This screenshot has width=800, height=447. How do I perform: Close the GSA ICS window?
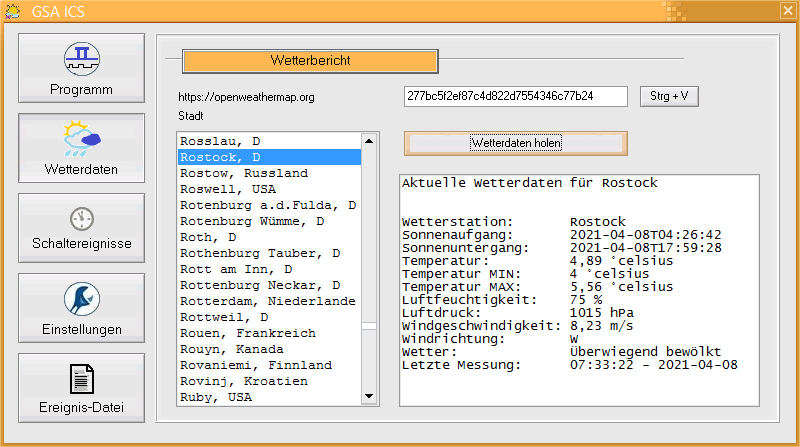[788, 11]
